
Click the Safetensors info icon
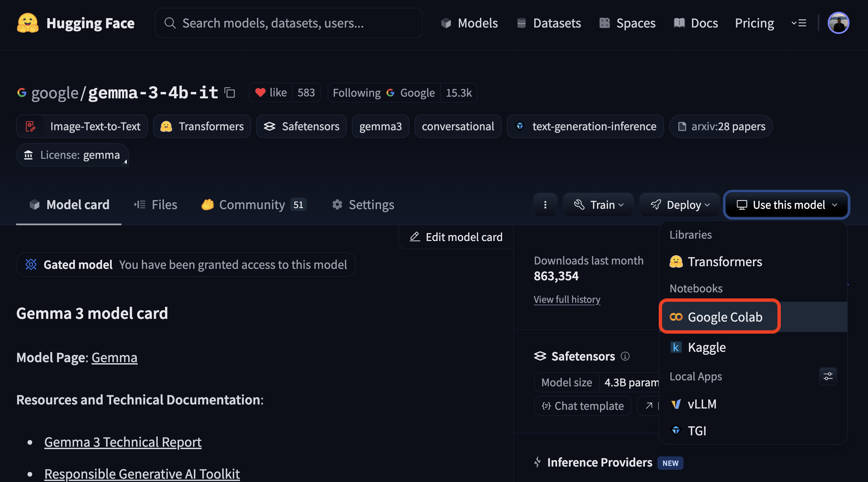pyautogui.click(x=626, y=356)
